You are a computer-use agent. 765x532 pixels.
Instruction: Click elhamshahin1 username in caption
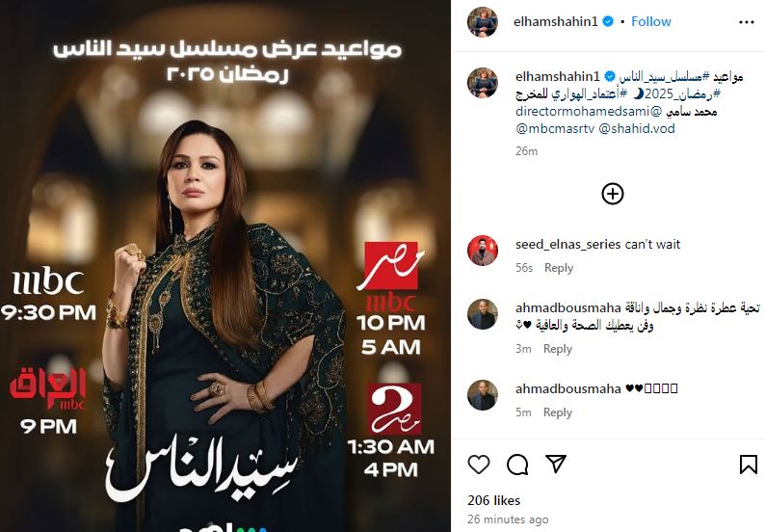point(558,77)
